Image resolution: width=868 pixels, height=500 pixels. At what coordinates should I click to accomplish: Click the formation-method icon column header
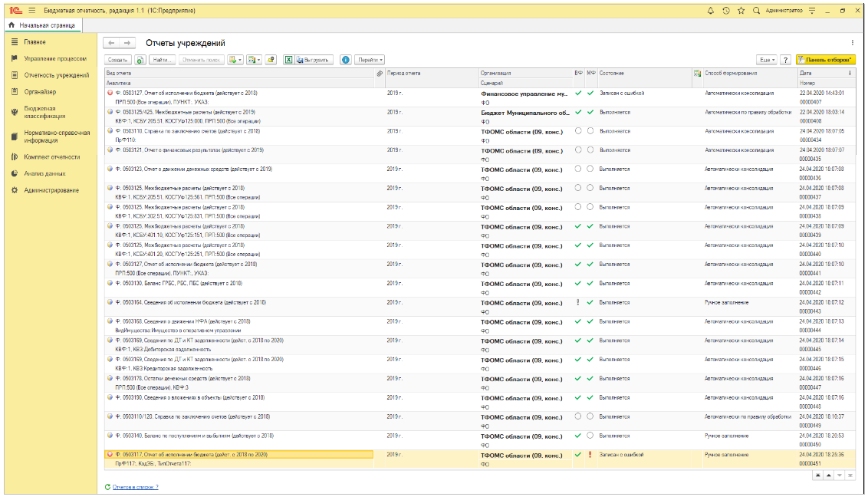point(697,73)
